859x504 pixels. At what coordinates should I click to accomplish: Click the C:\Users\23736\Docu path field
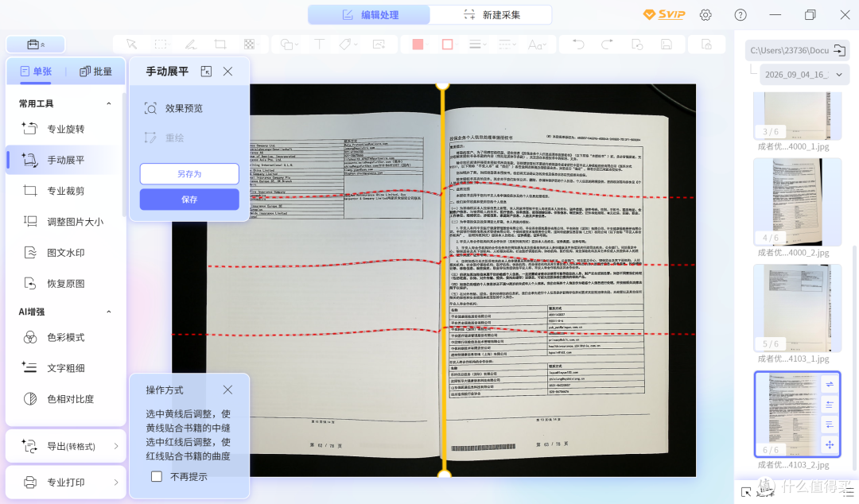790,50
